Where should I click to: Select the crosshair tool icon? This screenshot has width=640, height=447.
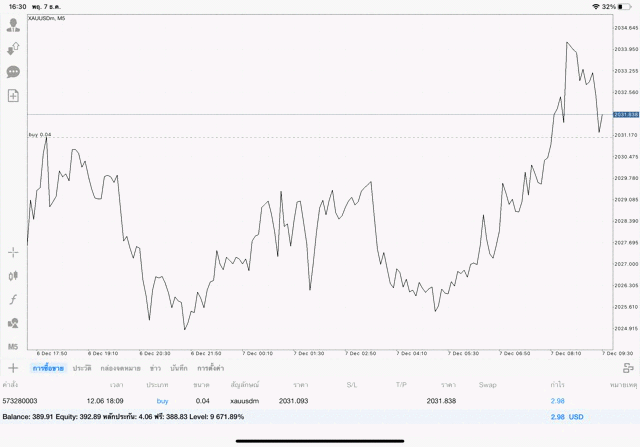(14, 252)
